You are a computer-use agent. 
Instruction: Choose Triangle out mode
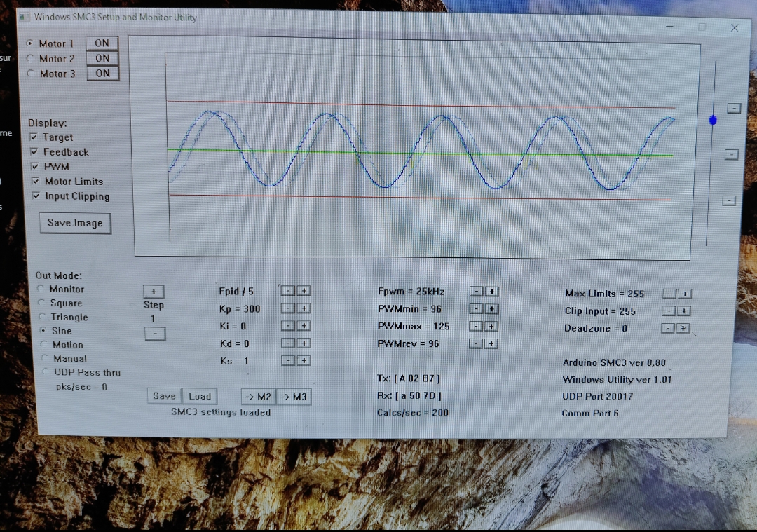pos(43,317)
